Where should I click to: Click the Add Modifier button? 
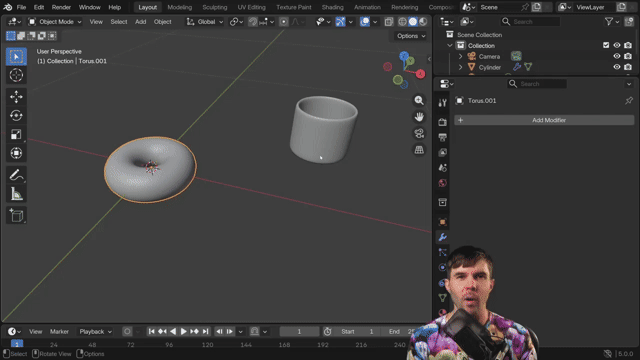click(x=544, y=120)
